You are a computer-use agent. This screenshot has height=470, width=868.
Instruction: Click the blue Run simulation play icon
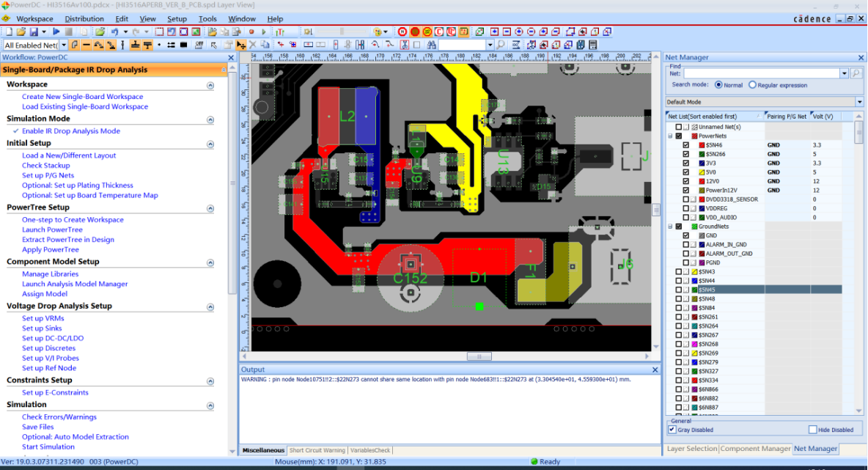tap(56, 32)
